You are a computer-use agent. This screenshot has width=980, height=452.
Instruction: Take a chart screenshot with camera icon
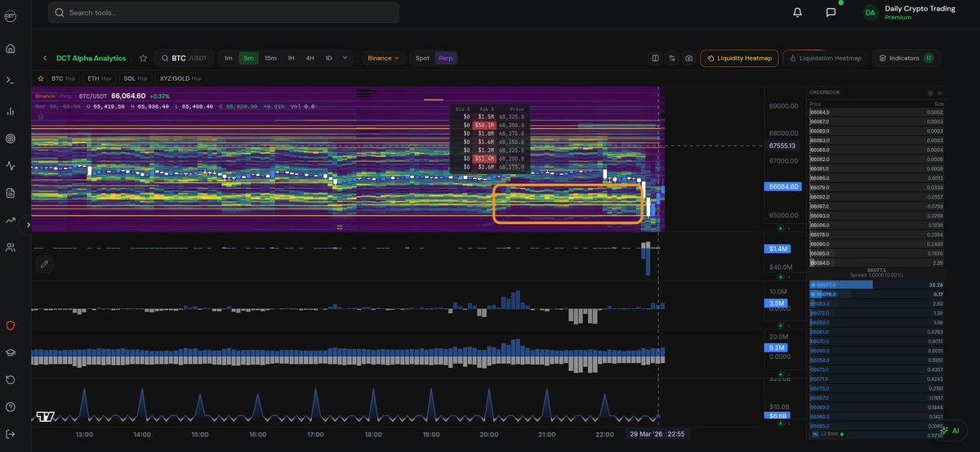[x=689, y=58]
